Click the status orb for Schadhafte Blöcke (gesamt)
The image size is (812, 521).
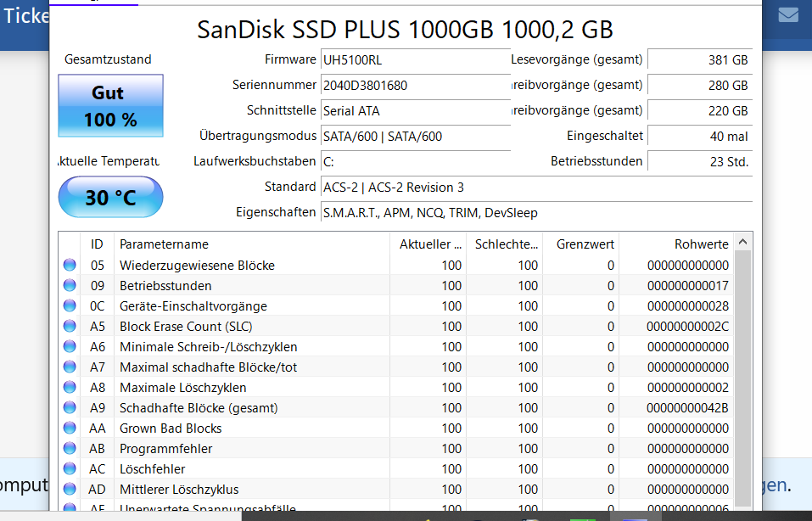tap(70, 407)
